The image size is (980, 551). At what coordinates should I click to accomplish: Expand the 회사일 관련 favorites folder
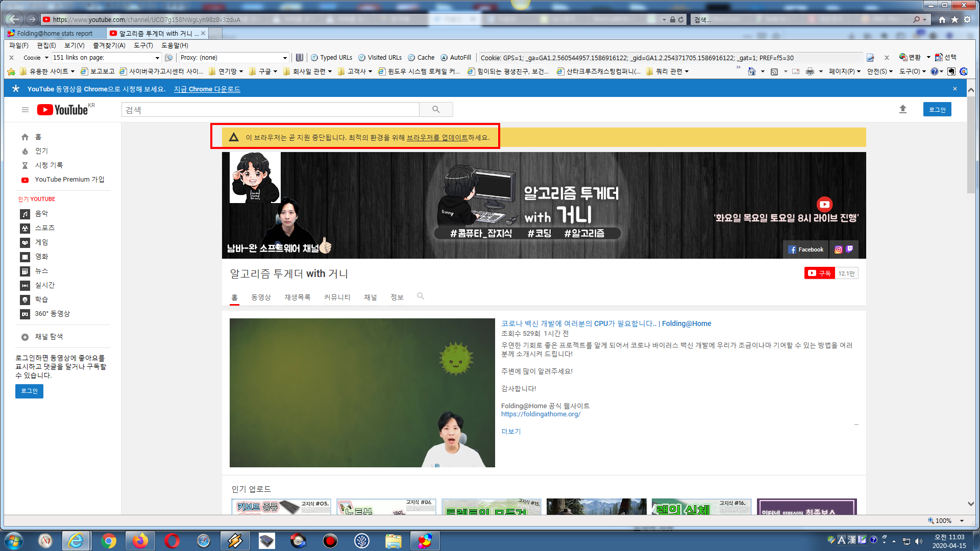coord(308,71)
